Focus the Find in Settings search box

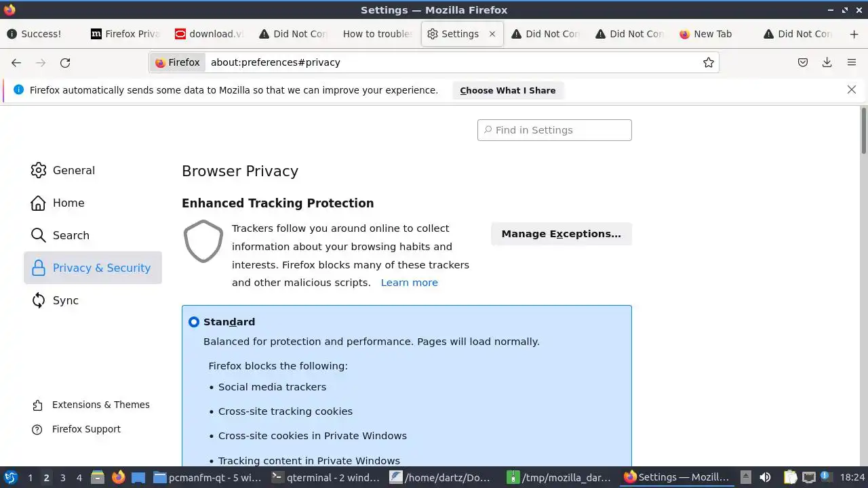coord(555,130)
